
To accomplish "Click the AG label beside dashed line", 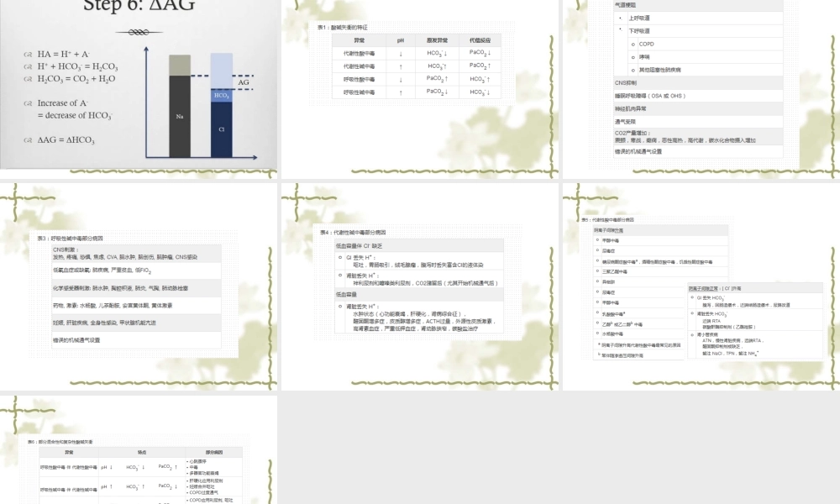I will pos(244,83).
